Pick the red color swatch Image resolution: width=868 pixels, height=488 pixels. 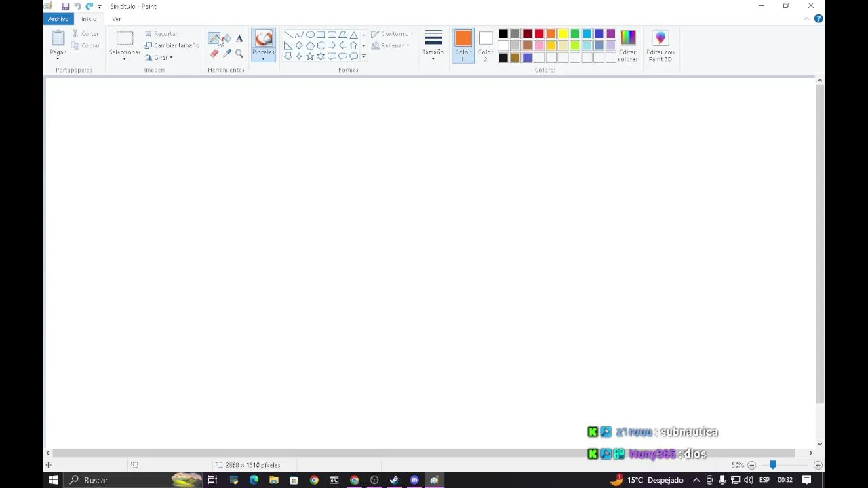[x=539, y=34]
